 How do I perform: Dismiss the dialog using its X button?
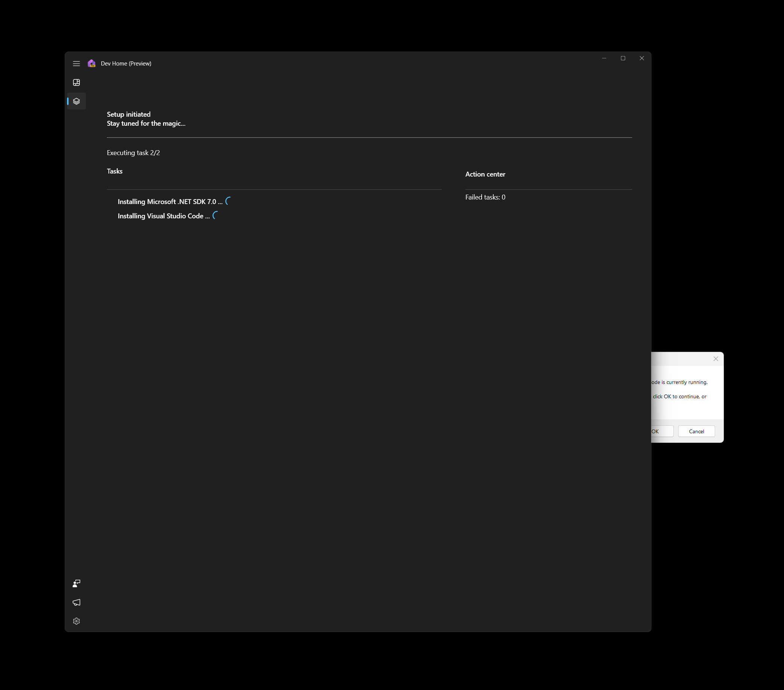715,359
